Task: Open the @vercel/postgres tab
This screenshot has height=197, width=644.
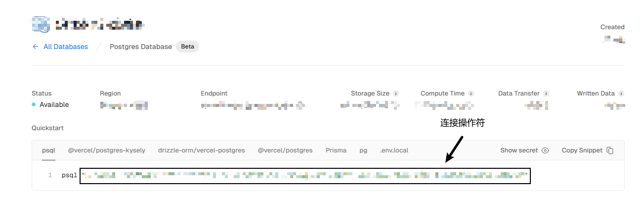Action: 285,150
